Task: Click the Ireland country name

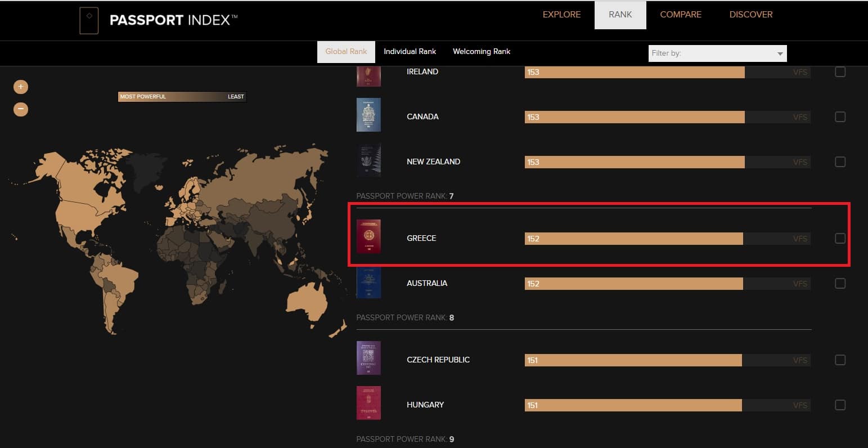Action: coord(422,71)
